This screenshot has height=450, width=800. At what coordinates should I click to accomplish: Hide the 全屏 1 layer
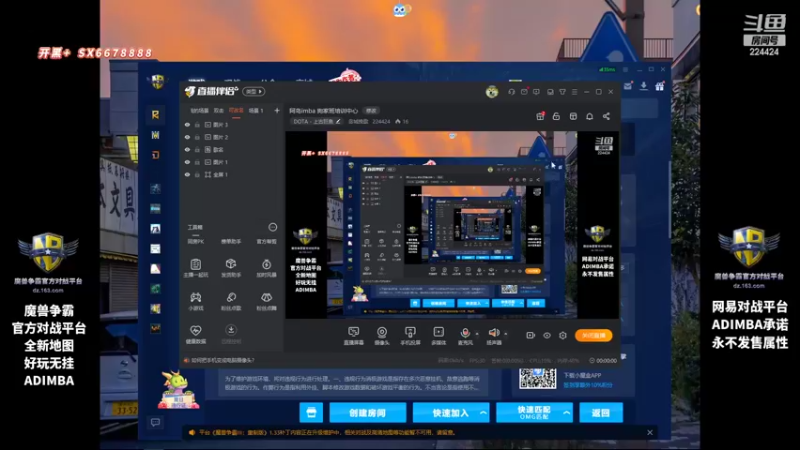(187, 174)
